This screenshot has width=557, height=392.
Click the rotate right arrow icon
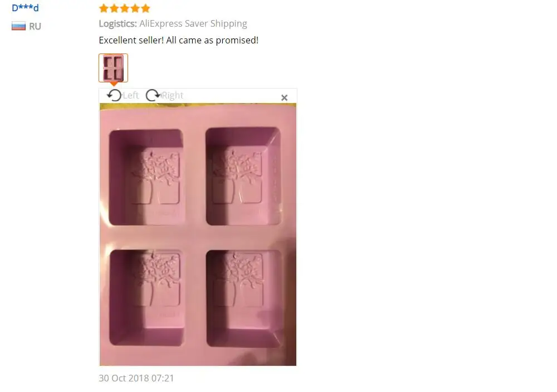[153, 95]
